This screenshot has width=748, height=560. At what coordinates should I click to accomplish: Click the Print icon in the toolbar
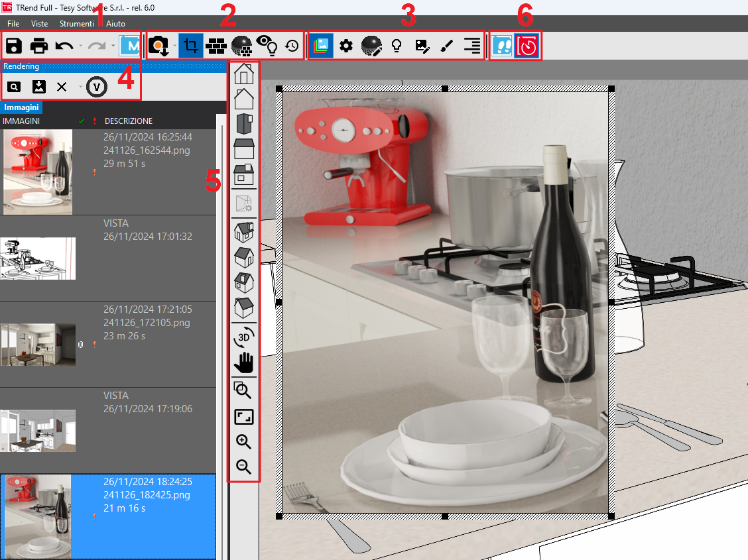[39, 46]
